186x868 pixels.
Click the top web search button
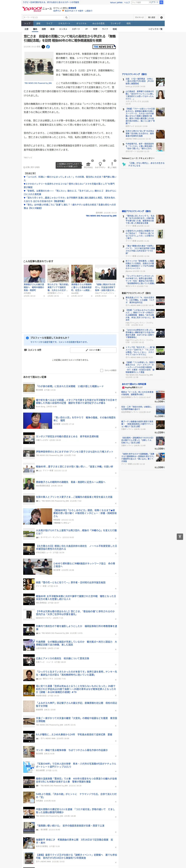point(161,2)
